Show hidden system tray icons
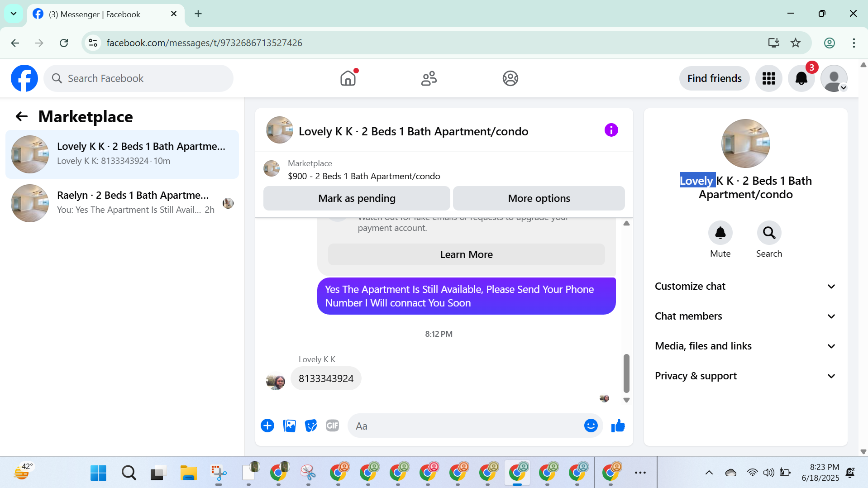Screen dimensions: 868x488 coord(709,473)
